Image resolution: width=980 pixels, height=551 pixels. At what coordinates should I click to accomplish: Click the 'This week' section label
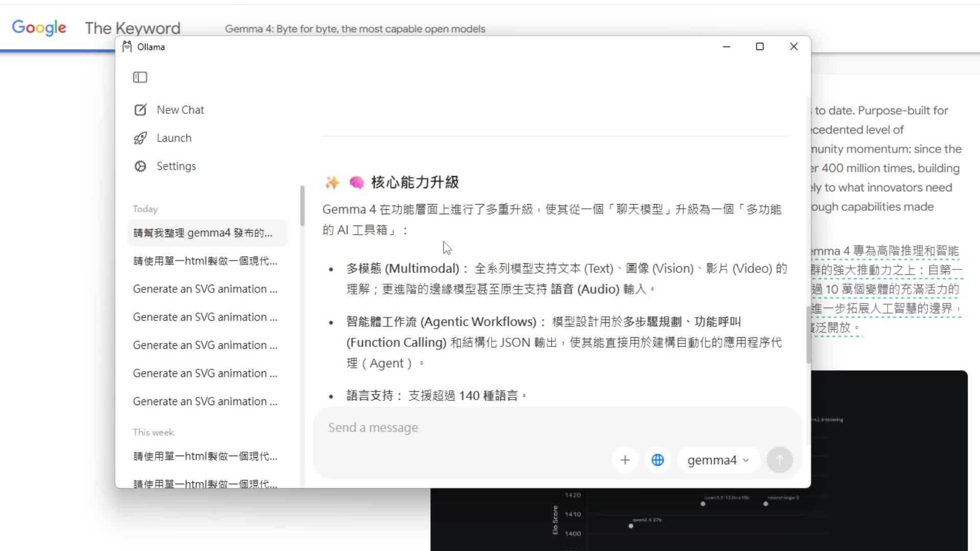coord(153,433)
